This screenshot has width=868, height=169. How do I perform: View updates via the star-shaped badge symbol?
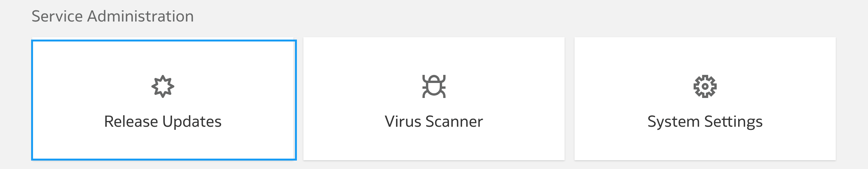[x=163, y=86]
